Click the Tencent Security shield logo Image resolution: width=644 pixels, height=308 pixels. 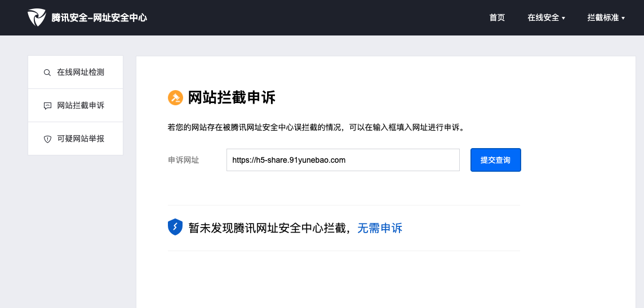pos(37,17)
